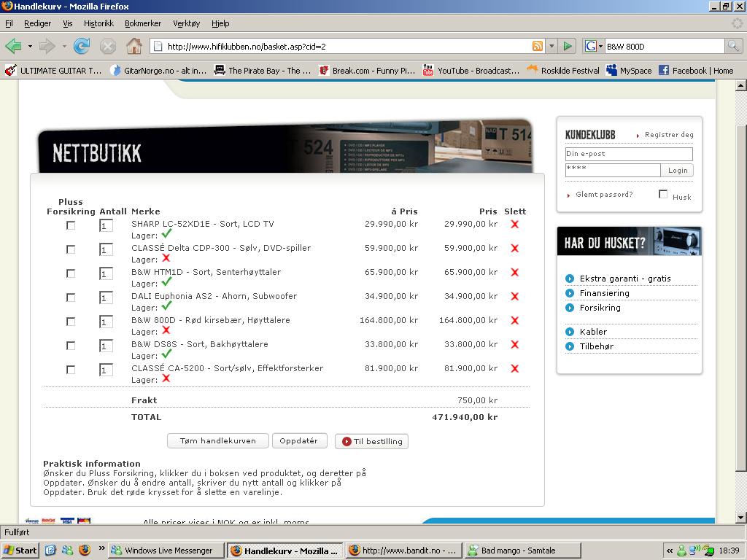Open the Rediger menu
This screenshot has width=747, height=560.
[x=38, y=23]
